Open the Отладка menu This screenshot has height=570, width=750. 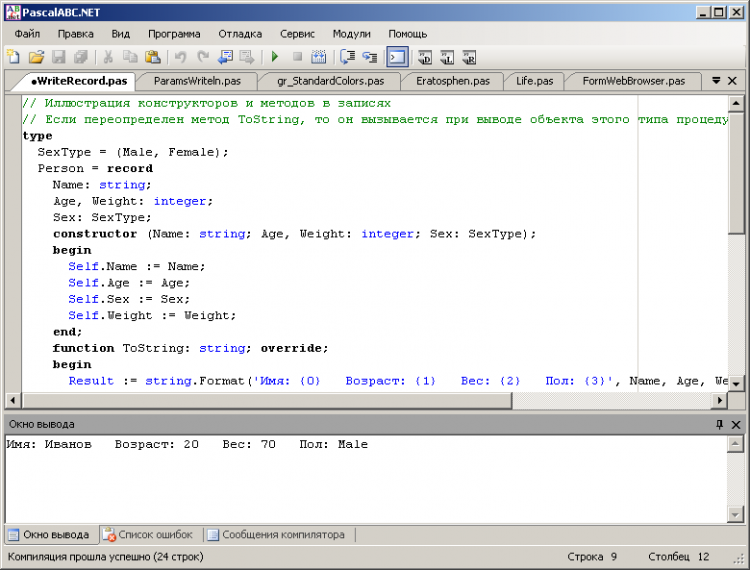[x=240, y=33]
